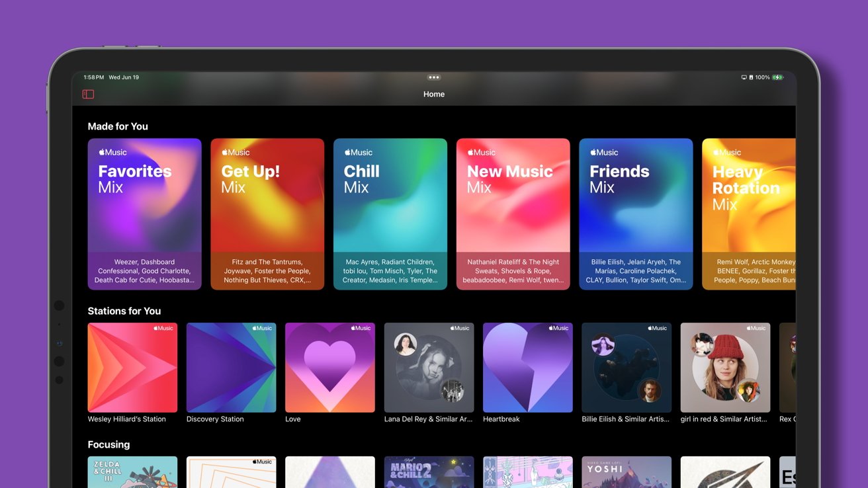The height and width of the screenshot is (488, 868).
Task: Open the New Music Mix playlist
Action: click(513, 214)
